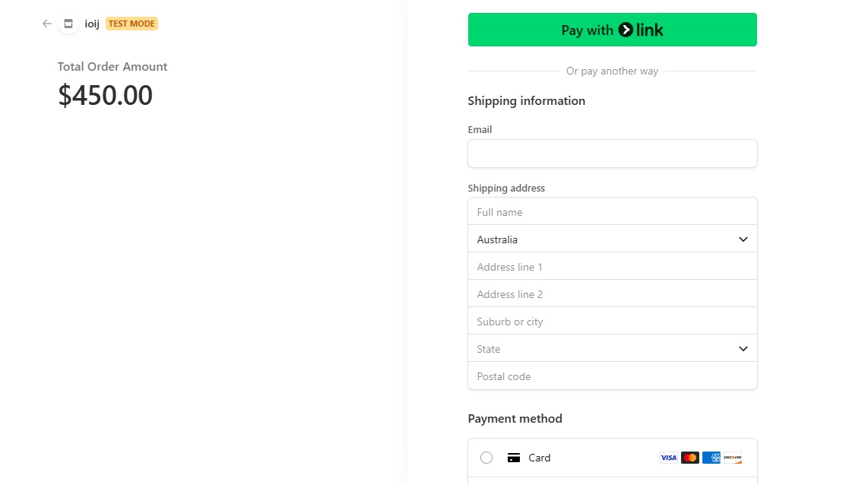Select the Card payment radio button
Image resolution: width=868 pixels, height=485 pixels.
pyautogui.click(x=486, y=458)
